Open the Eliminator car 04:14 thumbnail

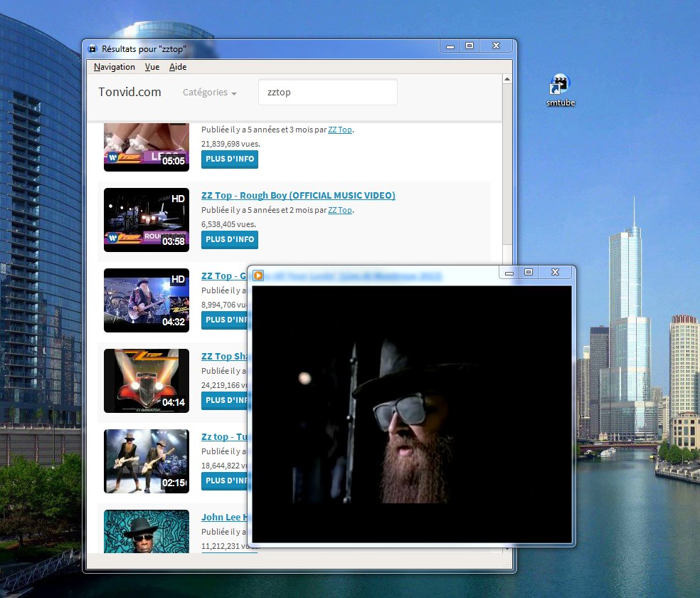(147, 380)
